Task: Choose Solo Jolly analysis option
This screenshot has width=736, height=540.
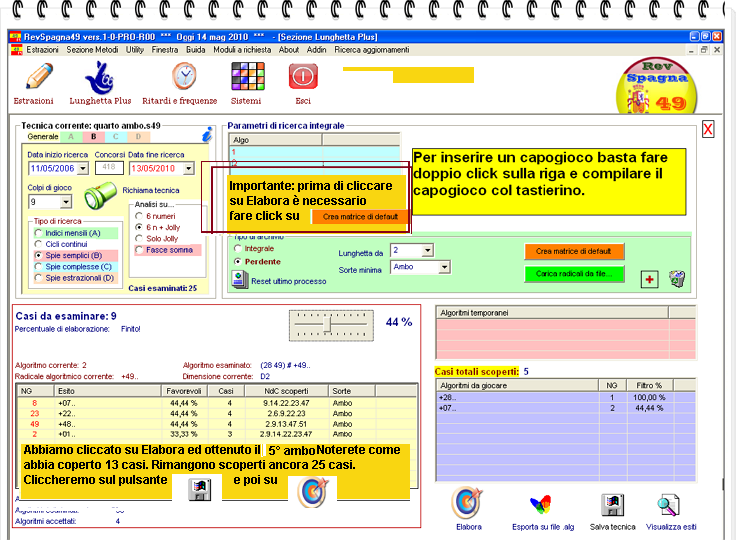Action: [139, 239]
